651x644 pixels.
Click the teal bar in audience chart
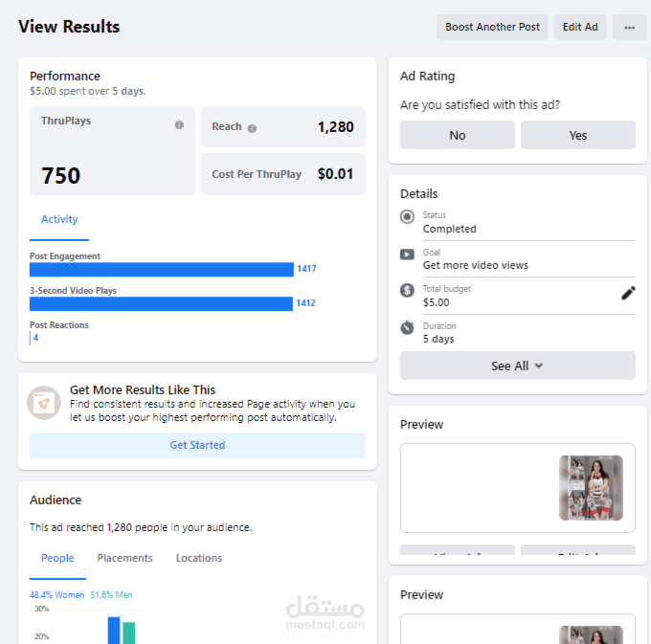click(128, 633)
